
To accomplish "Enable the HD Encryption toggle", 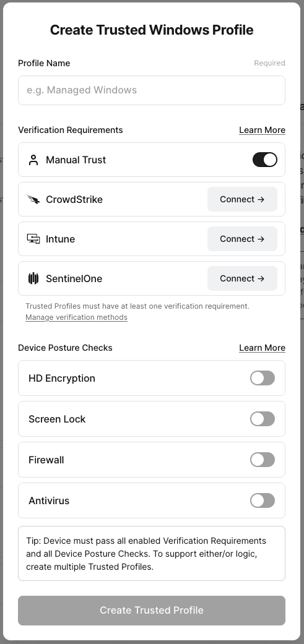I will coord(263,378).
